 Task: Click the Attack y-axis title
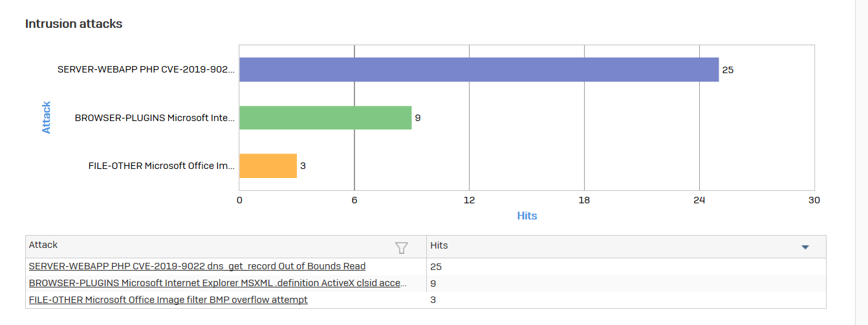tap(47, 117)
